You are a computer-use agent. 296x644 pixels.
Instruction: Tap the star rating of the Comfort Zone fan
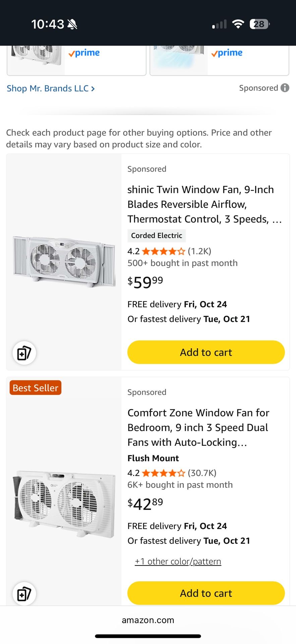[163, 473]
